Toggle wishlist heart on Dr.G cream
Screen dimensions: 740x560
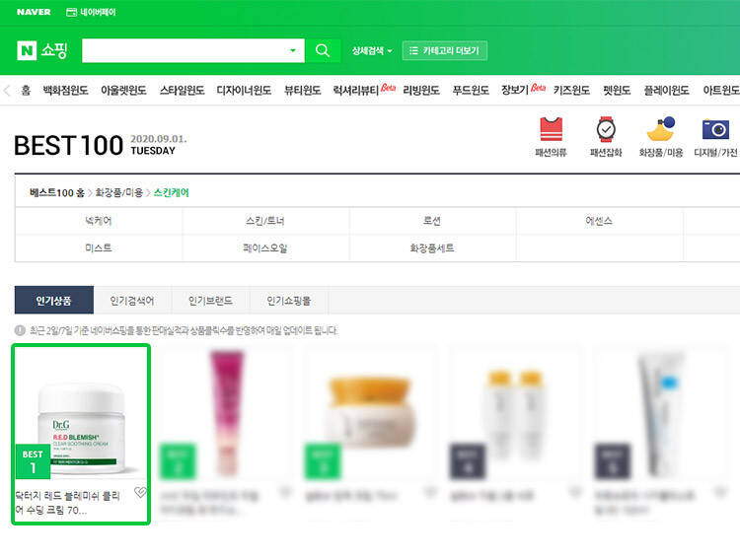[139, 493]
